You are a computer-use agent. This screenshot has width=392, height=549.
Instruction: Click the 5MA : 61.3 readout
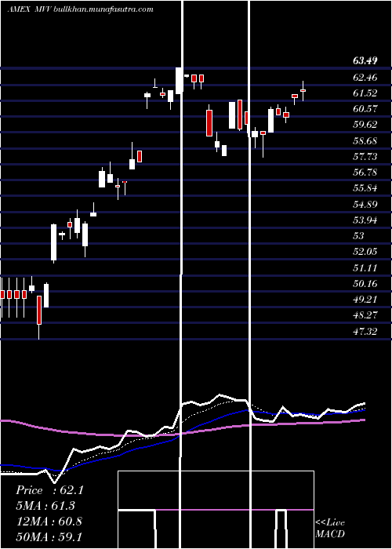coord(45,506)
